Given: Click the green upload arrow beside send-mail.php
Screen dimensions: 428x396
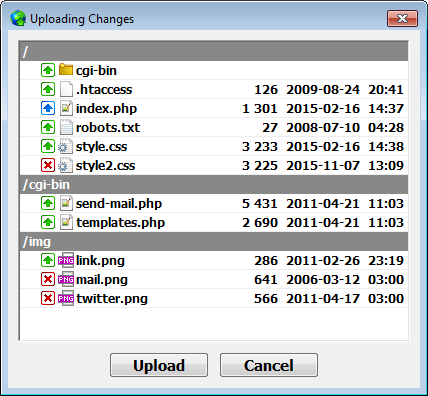Looking at the screenshot, I should point(48,203).
